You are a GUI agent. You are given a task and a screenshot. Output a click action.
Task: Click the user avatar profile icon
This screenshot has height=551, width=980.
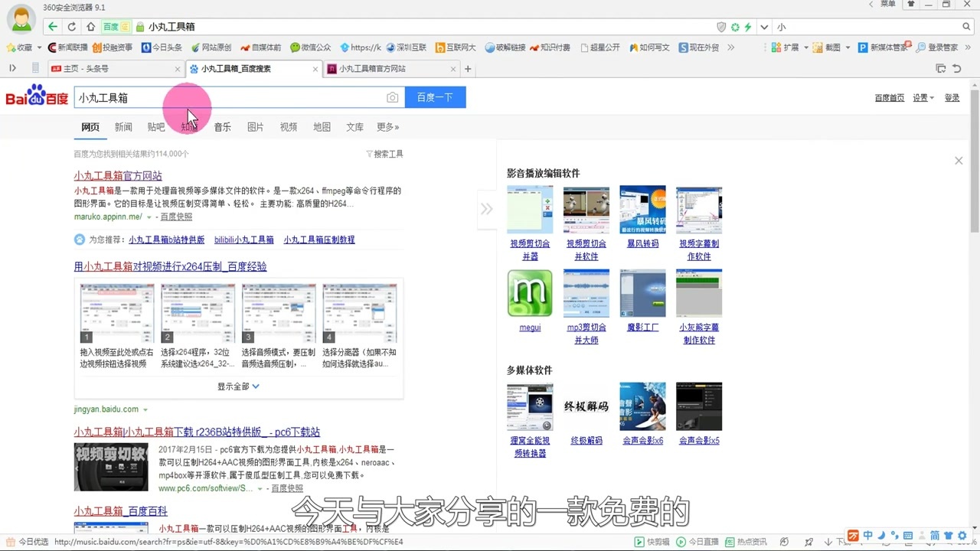coord(21,20)
